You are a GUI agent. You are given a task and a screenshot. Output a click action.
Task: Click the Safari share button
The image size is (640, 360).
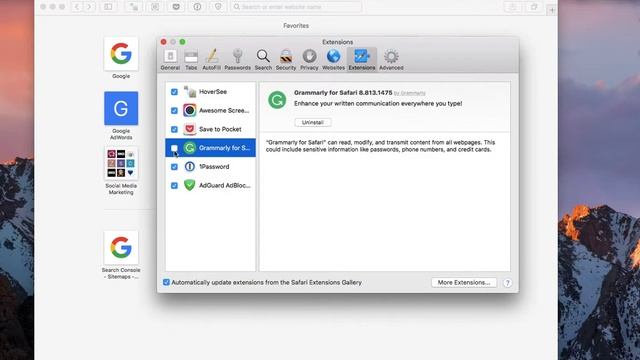pos(513,7)
